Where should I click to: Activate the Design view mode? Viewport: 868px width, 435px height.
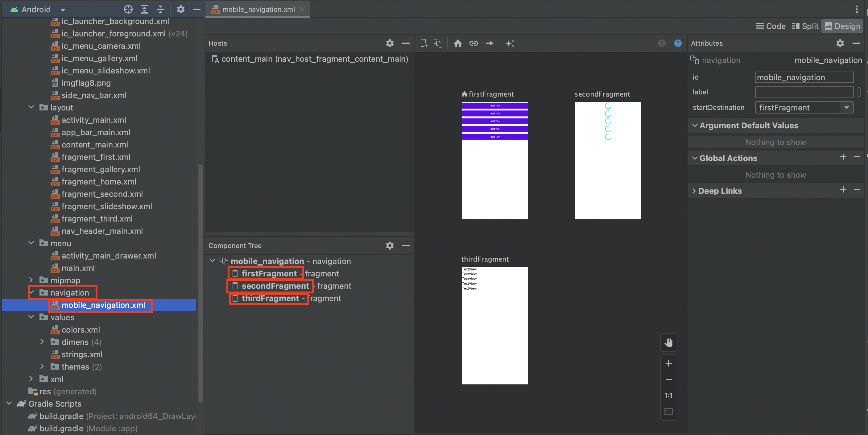[842, 26]
